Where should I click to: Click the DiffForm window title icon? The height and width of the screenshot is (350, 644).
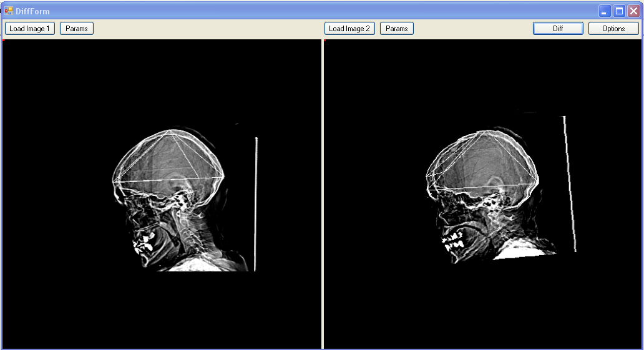9,11
